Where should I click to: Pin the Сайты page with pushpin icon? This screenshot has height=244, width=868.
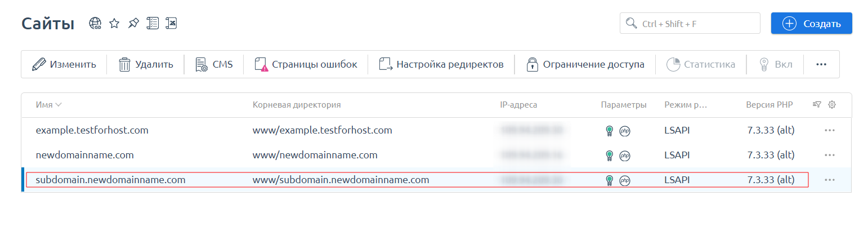133,23
